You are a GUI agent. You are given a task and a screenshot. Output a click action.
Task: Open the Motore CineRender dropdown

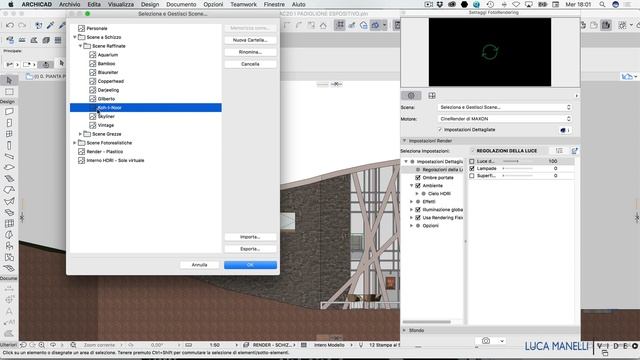(504, 119)
